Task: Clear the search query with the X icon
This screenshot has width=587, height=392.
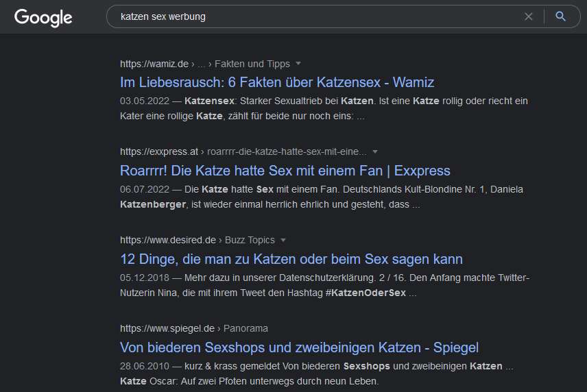Action: (528, 16)
